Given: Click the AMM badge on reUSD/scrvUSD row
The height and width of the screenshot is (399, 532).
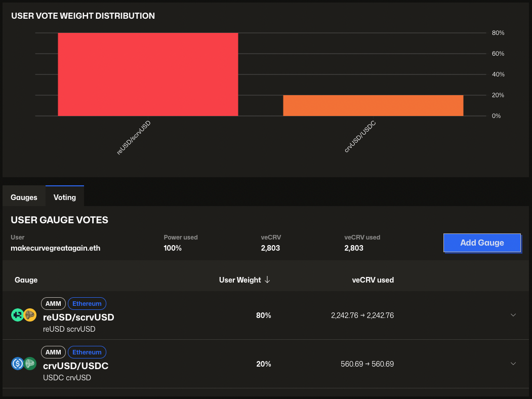Looking at the screenshot, I should (53, 304).
